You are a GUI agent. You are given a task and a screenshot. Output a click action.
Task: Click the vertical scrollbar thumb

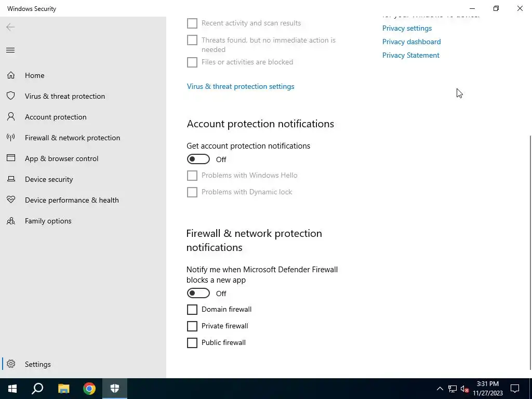(x=530, y=253)
